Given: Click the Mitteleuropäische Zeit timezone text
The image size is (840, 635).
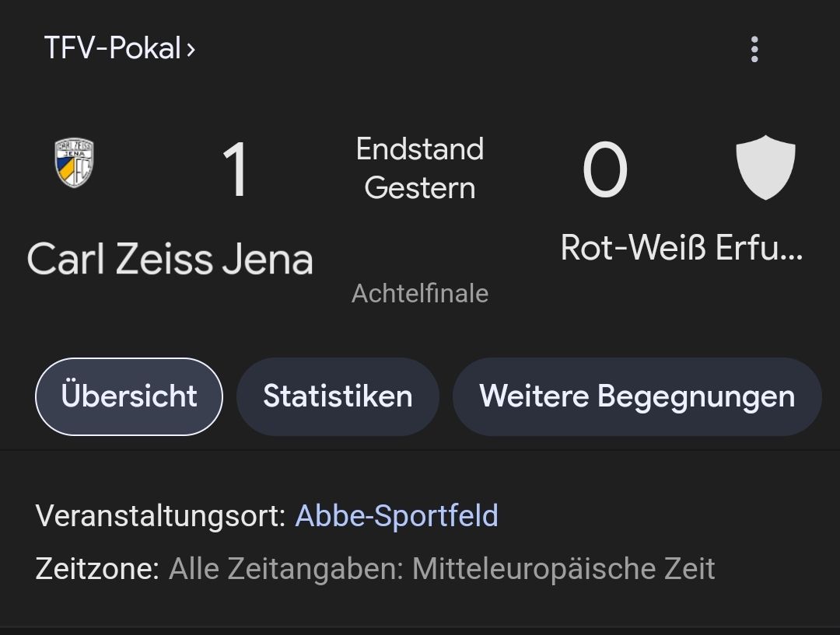Looking at the screenshot, I should pyautogui.click(x=563, y=569).
